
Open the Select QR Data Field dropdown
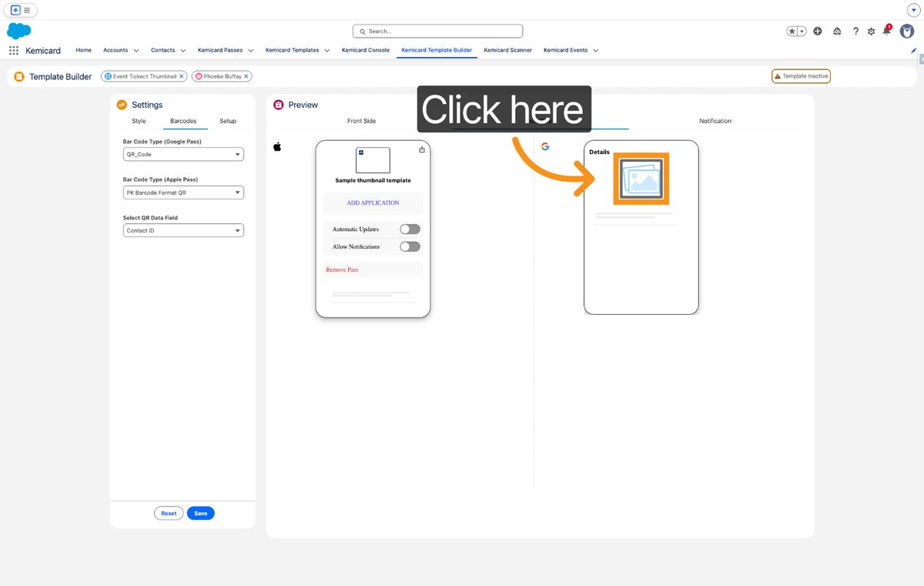click(x=183, y=230)
